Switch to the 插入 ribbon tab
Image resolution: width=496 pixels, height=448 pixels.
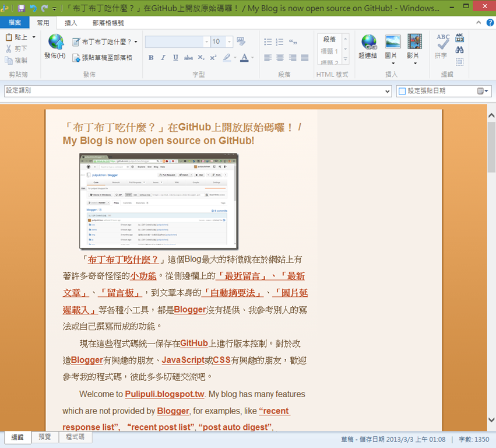point(71,23)
